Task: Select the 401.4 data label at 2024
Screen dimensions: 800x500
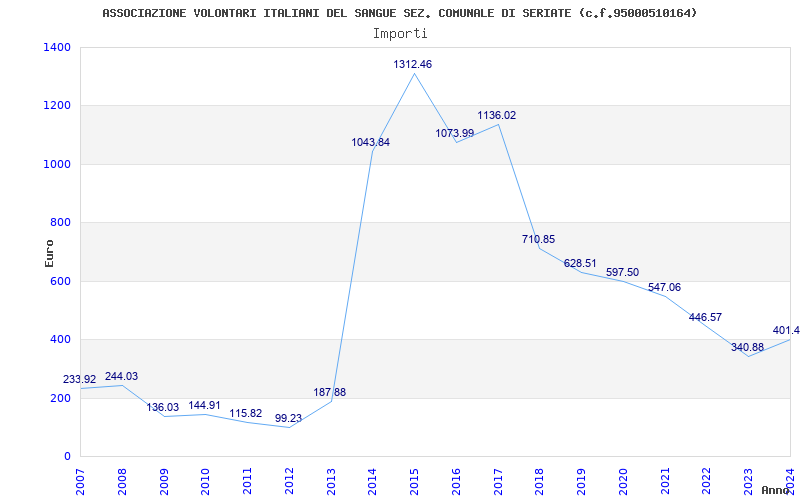Action: click(786, 330)
